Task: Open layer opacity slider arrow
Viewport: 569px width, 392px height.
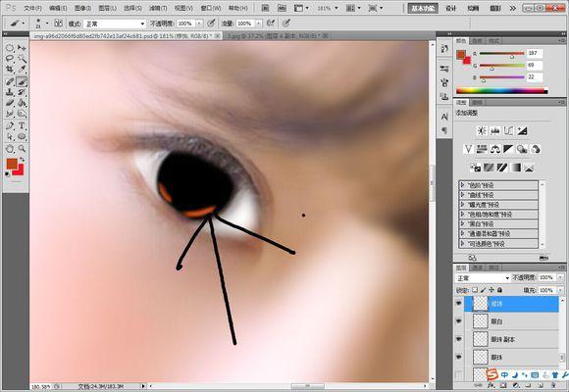Action: click(x=560, y=277)
